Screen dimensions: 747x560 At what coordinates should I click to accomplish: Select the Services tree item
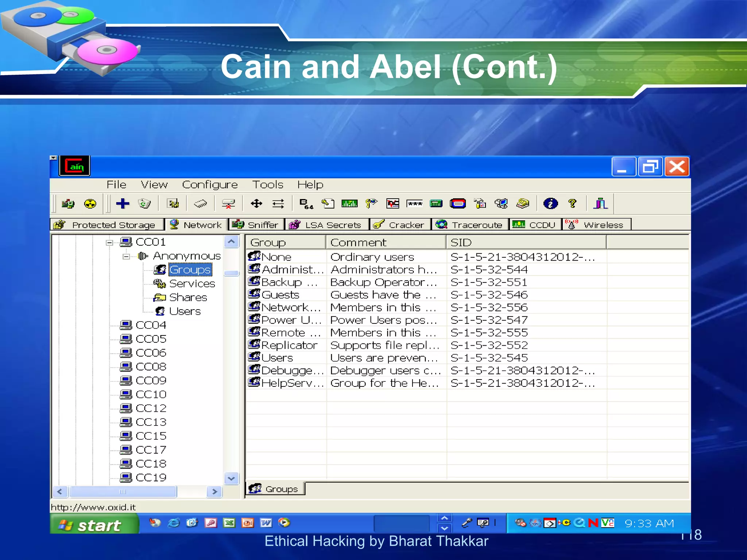[x=192, y=284]
